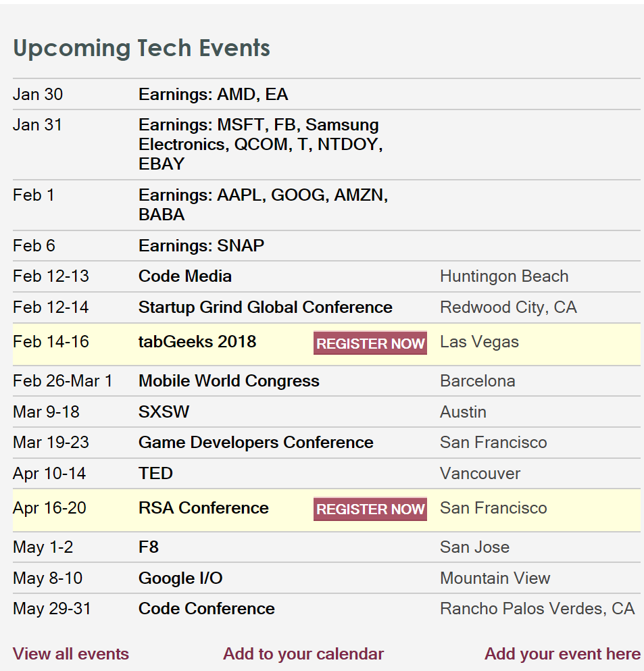Open Startup Grind Global Conference event
The image size is (644, 671).
(265, 307)
